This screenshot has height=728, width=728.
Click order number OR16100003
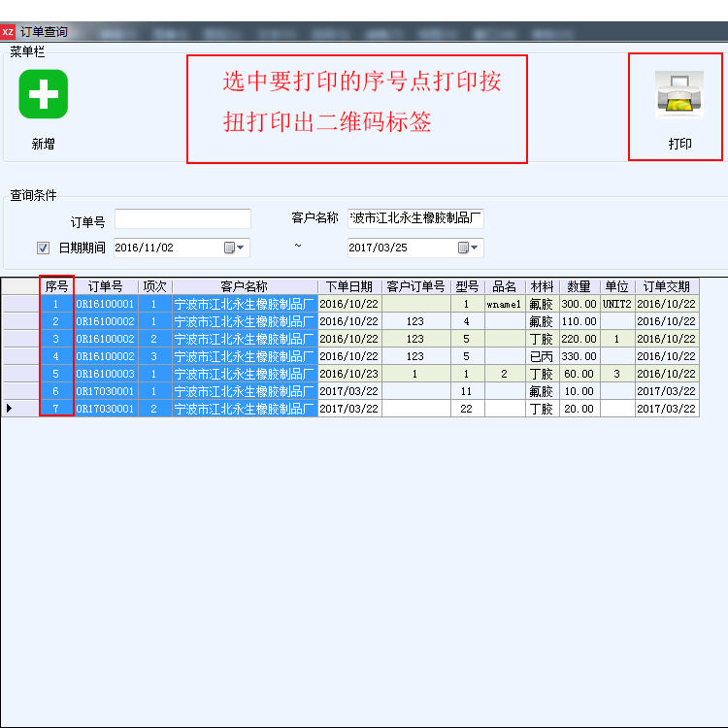(x=106, y=374)
